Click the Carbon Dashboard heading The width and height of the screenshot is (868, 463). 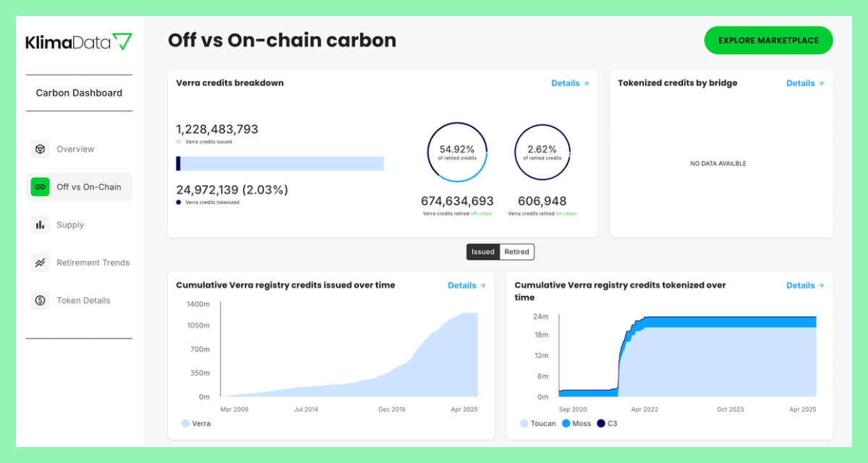point(79,93)
